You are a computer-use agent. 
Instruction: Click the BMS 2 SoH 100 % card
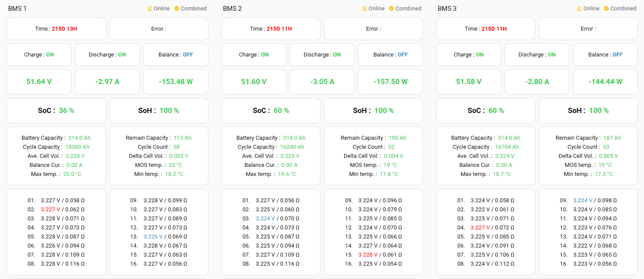pyautogui.click(x=373, y=110)
